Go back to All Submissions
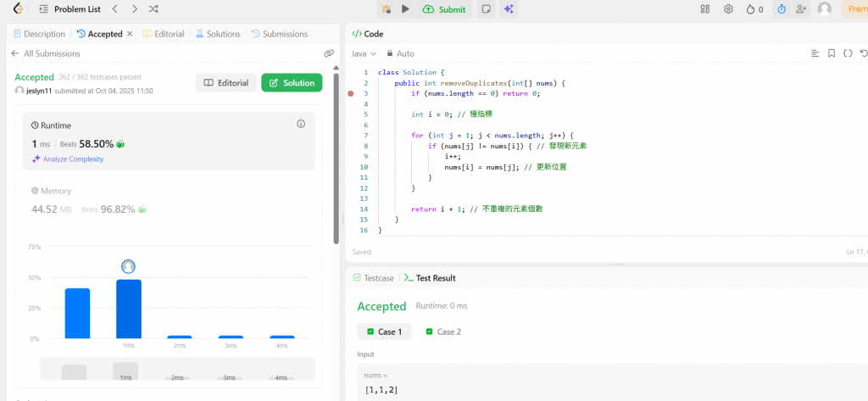 (46, 53)
